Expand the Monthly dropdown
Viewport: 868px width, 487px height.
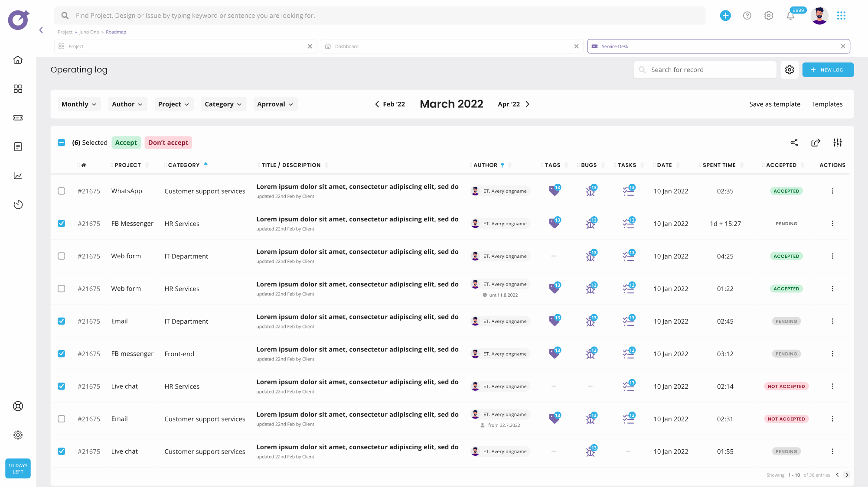(79, 104)
